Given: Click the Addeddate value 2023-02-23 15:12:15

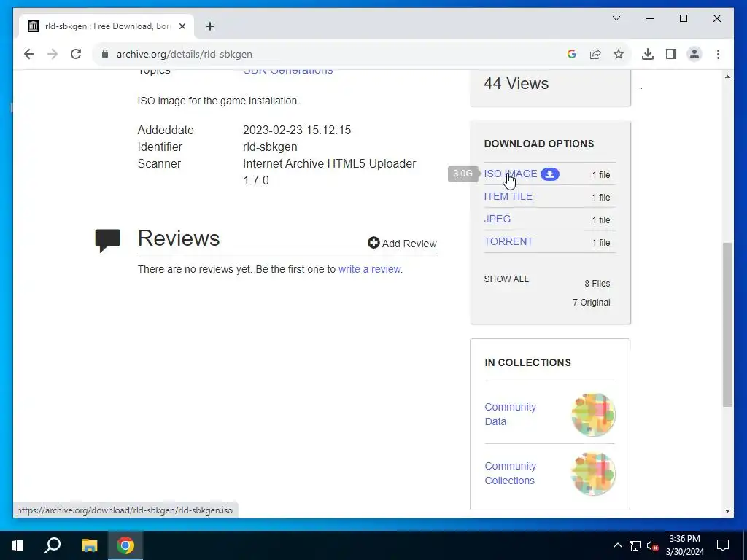Looking at the screenshot, I should (297, 130).
